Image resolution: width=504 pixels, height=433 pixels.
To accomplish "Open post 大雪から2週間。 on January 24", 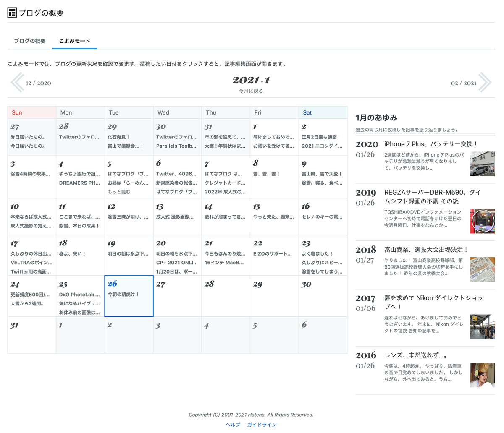I will point(27,304).
